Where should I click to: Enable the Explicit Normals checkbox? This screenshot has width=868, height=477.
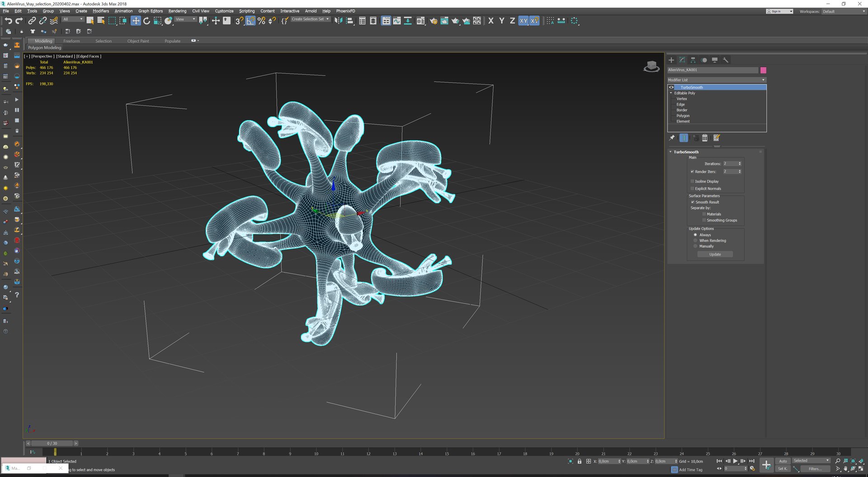[692, 189]
